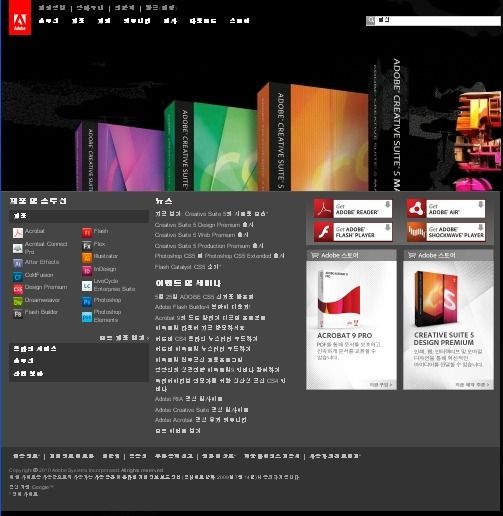Click cart icon above Acrobat 9 Pro

coord(315,255)
